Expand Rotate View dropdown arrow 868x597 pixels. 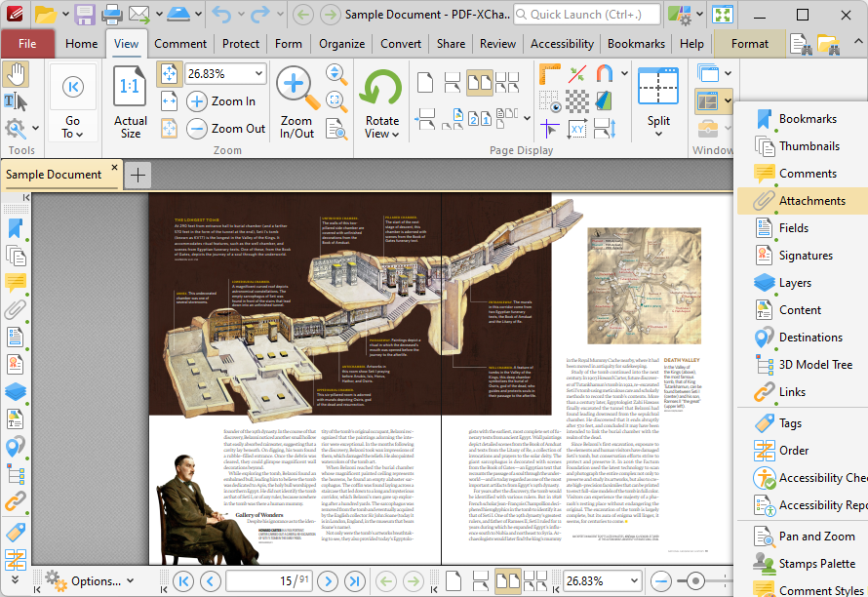[395, 134]
